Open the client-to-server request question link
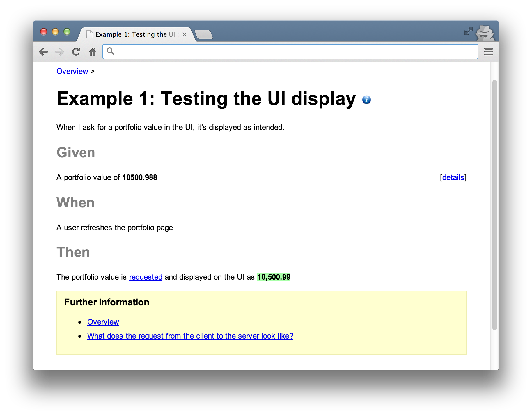The height and width of the screenshot is (416, 532). point(190,336)
